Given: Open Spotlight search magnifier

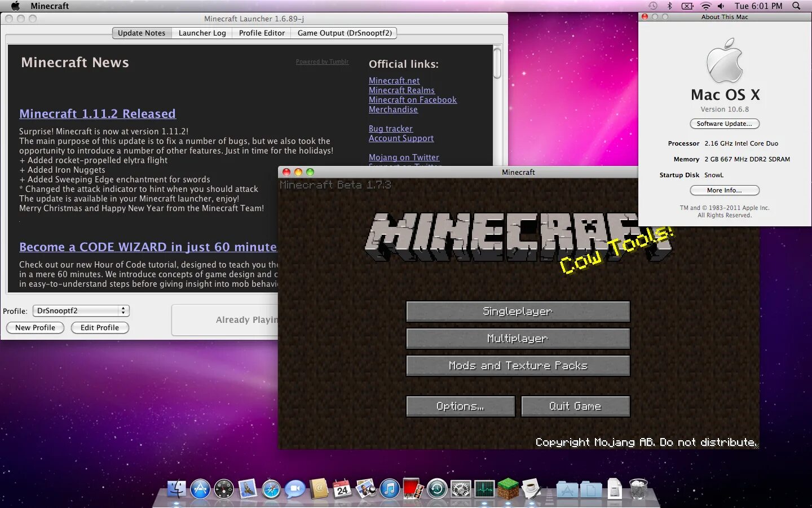Looking at the screenshot, I should pos(796,6).
